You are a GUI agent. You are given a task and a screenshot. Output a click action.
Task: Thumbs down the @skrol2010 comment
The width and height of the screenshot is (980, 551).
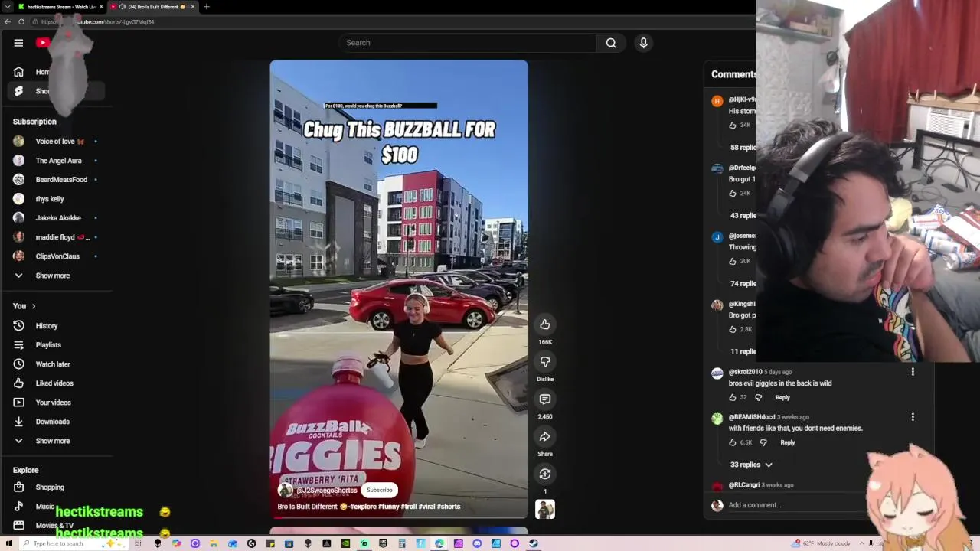[759, 397]
